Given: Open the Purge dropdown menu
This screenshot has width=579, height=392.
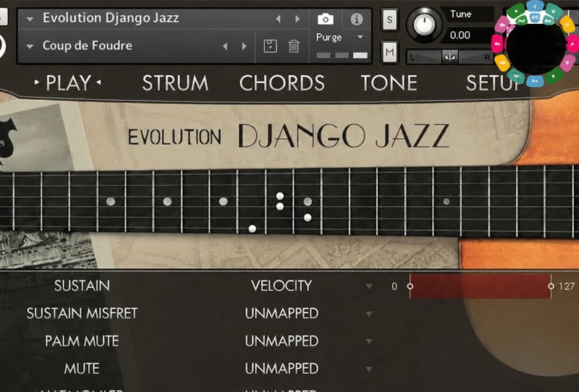Looking at the screenshot, I should pyautogui.click(x=360, y=37).
